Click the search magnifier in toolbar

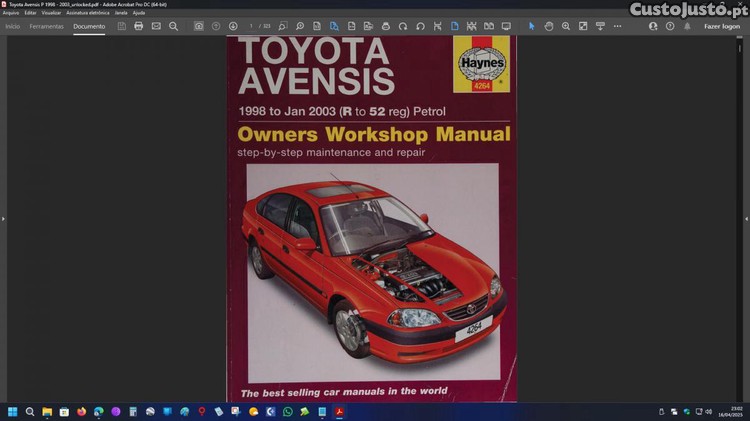tap(173, 26)
